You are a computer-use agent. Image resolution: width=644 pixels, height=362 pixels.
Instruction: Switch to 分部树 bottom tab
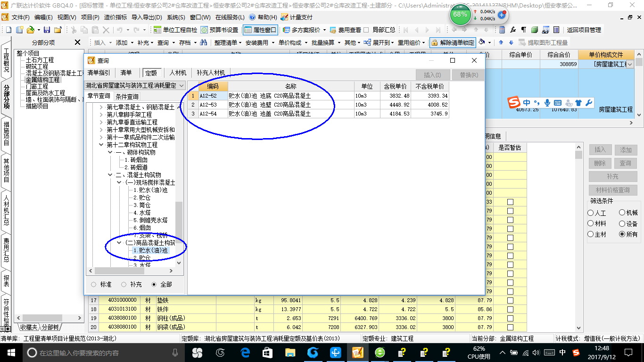click(x=50, y=327)
